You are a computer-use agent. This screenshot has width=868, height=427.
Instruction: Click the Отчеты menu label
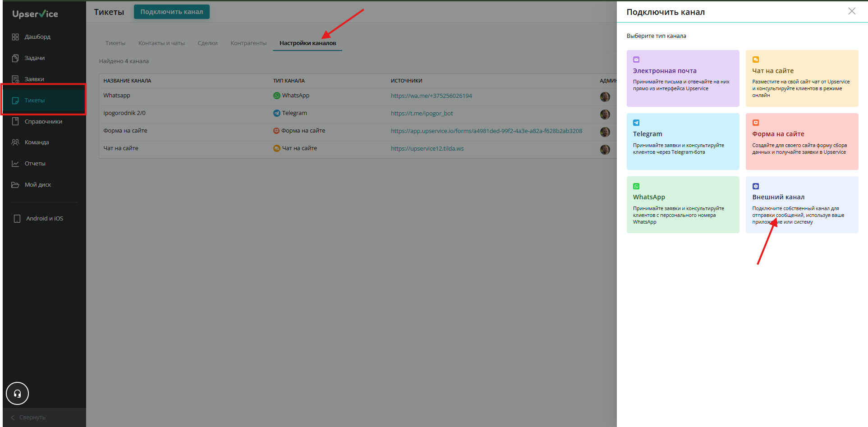[x=35, y=164]
